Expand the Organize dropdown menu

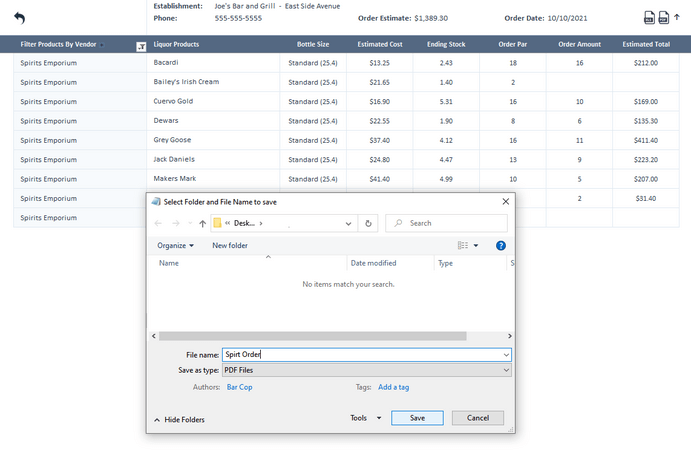pos(176,245)
